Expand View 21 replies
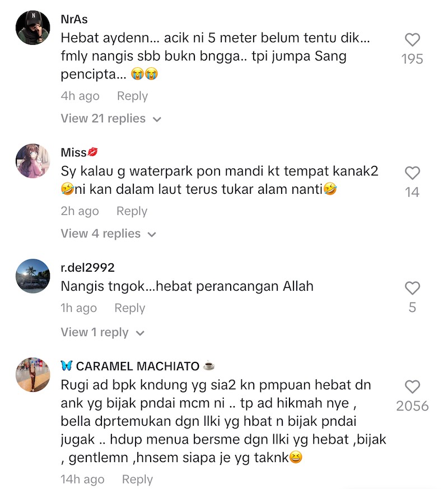 111,119
